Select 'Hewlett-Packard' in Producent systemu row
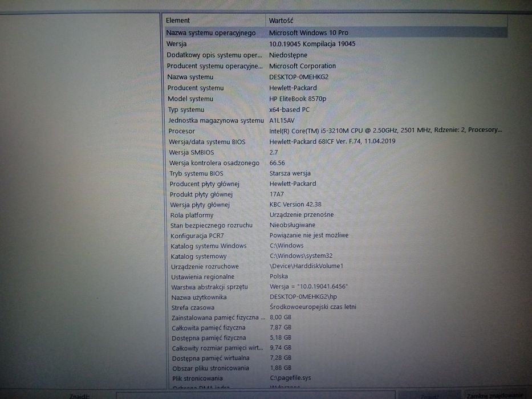The height and width of the screenshot is (399, 532). 293,88
